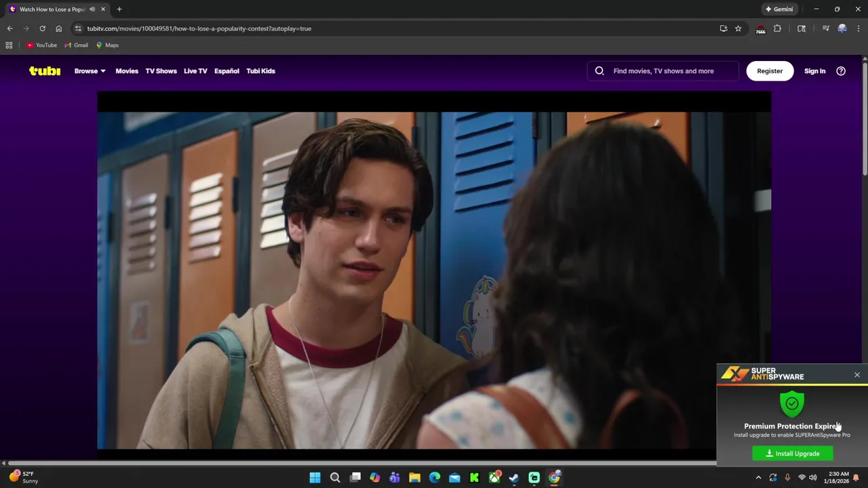
Task: Open Copilot from the taskbar
Action: click(375, 478)
